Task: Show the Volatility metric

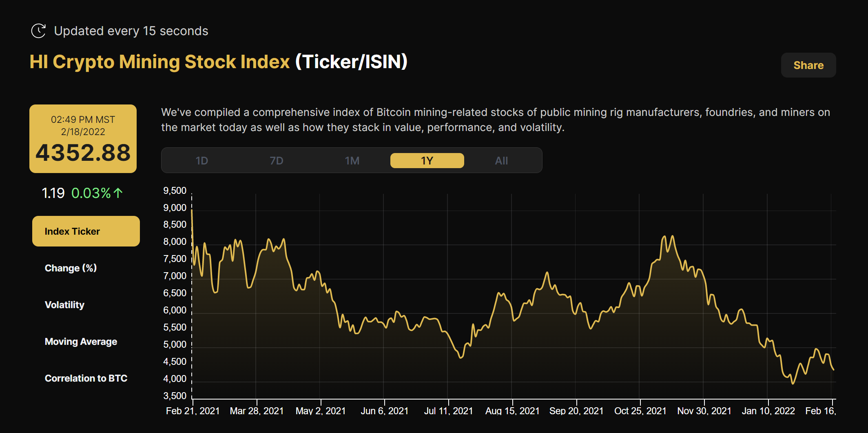Action: click(64, 304)
